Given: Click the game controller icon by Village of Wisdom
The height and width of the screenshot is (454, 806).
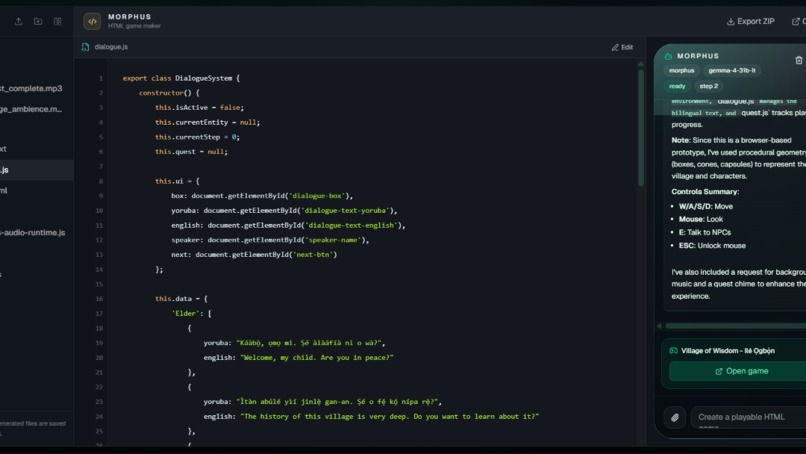Looking at the screenshot, I should [x=673, y=351].
